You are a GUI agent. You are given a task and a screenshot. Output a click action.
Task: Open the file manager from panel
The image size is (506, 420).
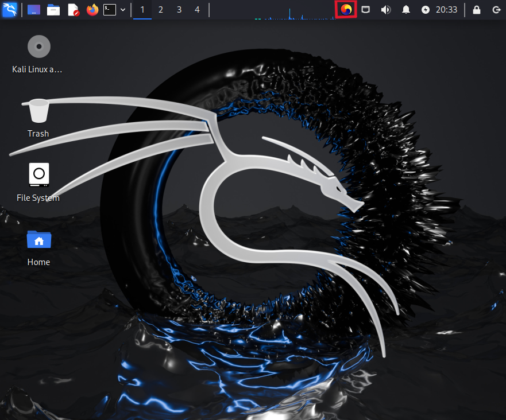click(x=53, y=10)
